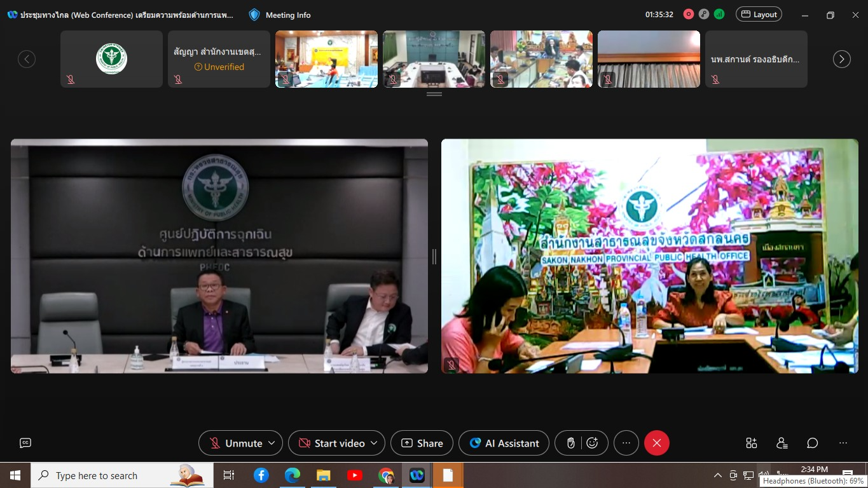
Task: Click the meeting elapsed timer 01:35:32
Action: click(659, 15)
